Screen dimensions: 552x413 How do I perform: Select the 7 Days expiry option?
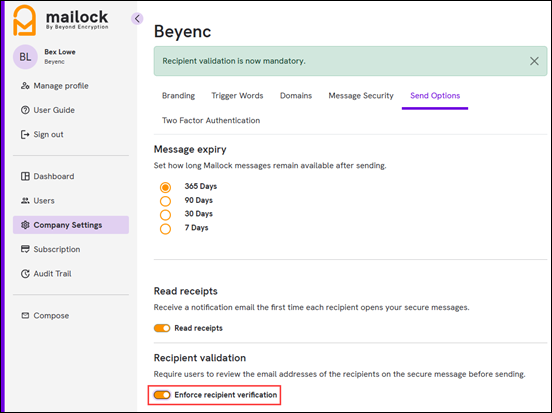pyautogui.click(x=165, y=229)
